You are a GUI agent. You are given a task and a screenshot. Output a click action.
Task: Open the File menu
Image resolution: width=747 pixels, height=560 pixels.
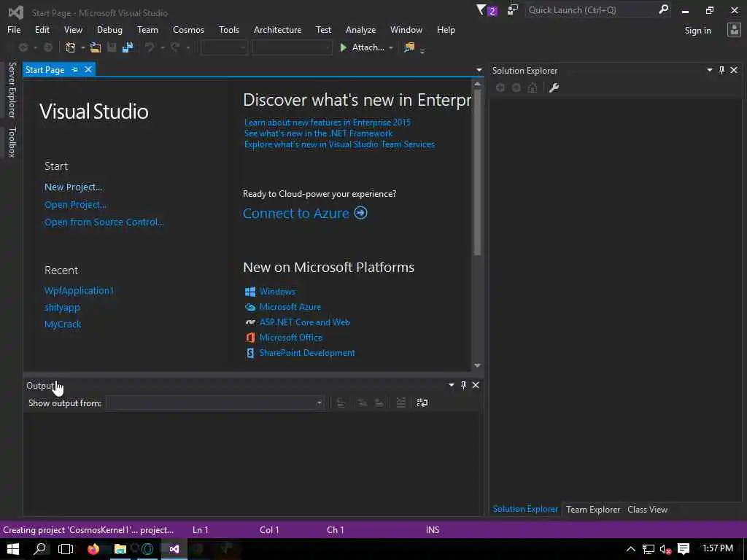coord(14,29)
